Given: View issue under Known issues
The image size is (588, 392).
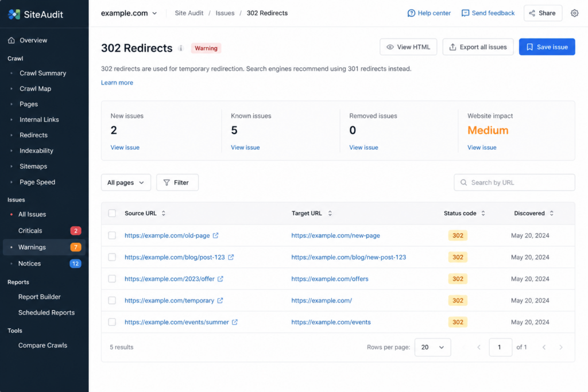Looking at the screenshot, I should click(x=245, y=148).
